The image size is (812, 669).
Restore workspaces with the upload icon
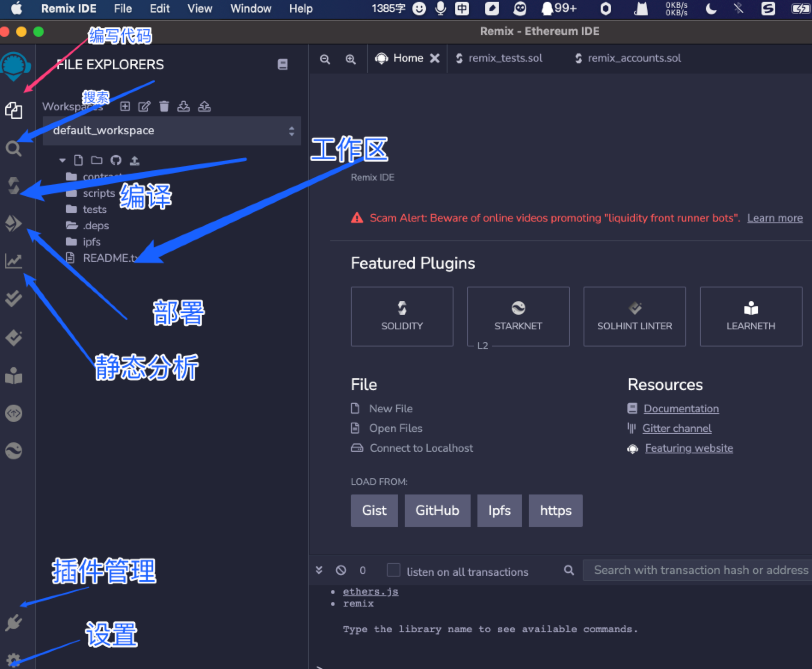(204, 106)
